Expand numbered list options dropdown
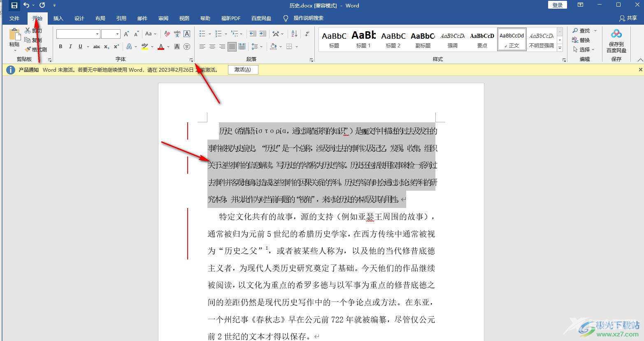Viewport: 644px width, 341px height. 226,34
